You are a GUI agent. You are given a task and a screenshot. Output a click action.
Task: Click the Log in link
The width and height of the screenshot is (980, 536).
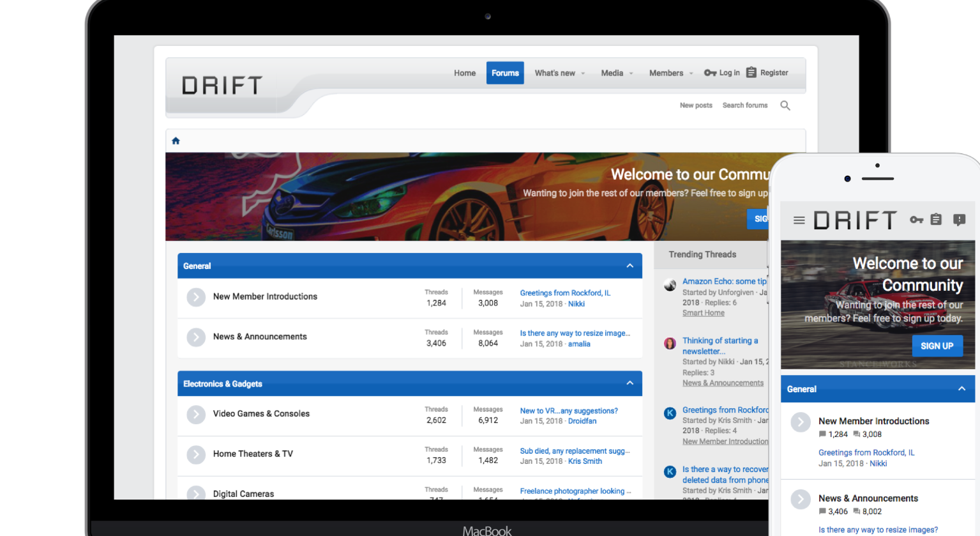coord(729,73)
